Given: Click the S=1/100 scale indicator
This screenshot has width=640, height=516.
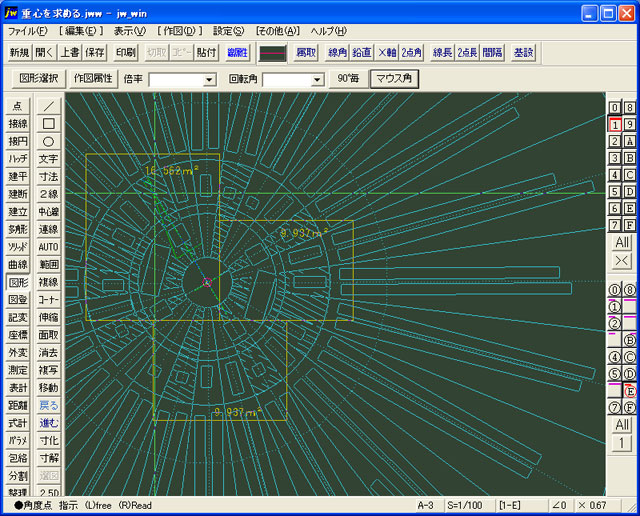Looking at the screenshot, I should coord(464,505).
